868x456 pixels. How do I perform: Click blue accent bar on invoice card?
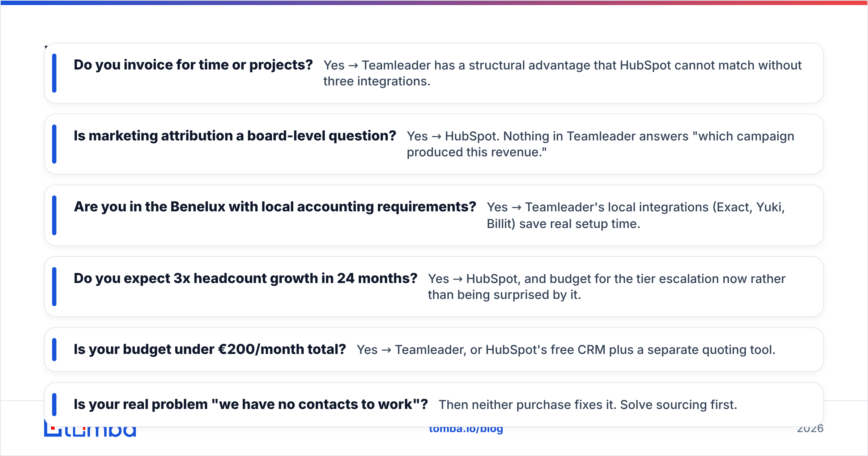[54, 73]
